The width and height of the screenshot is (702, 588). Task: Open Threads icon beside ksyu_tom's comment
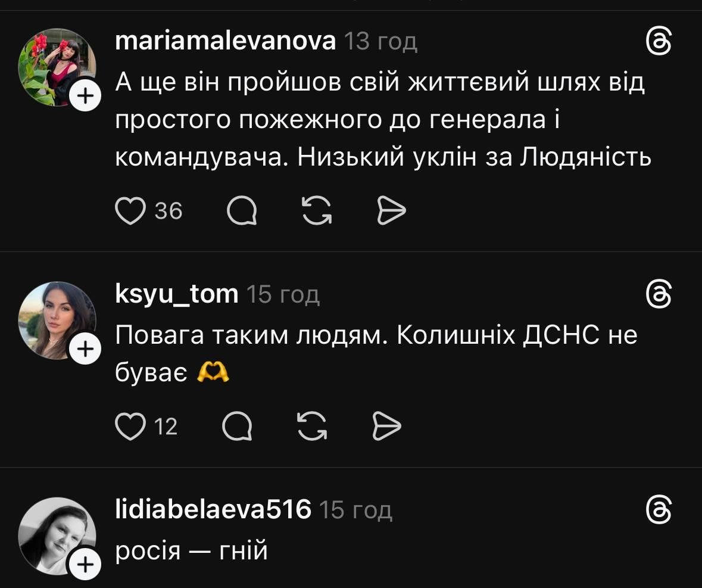(659, 294)
